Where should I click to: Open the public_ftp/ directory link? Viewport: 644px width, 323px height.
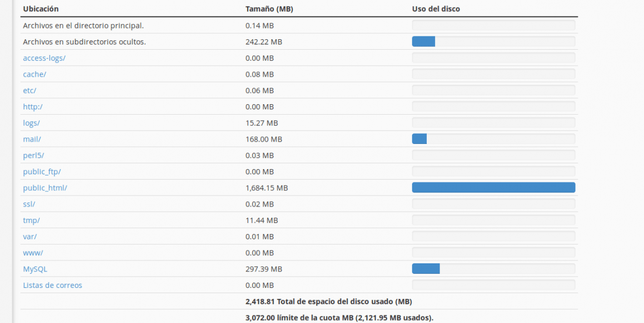(x=42, y=171)
